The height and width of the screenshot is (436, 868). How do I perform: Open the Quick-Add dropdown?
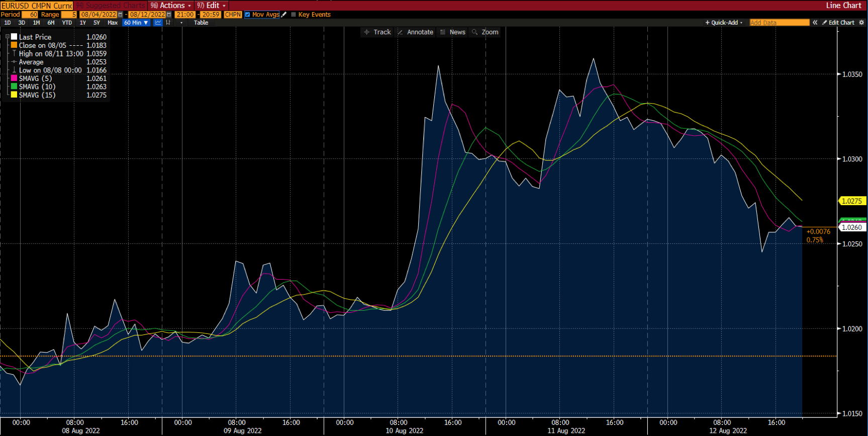[724, 23]
